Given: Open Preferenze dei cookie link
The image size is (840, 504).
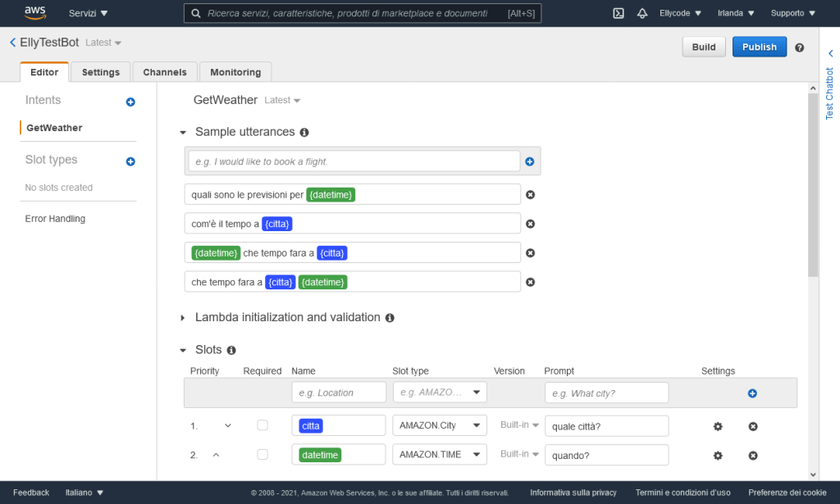Looking at the screenshot, I should tap(787, 493).
